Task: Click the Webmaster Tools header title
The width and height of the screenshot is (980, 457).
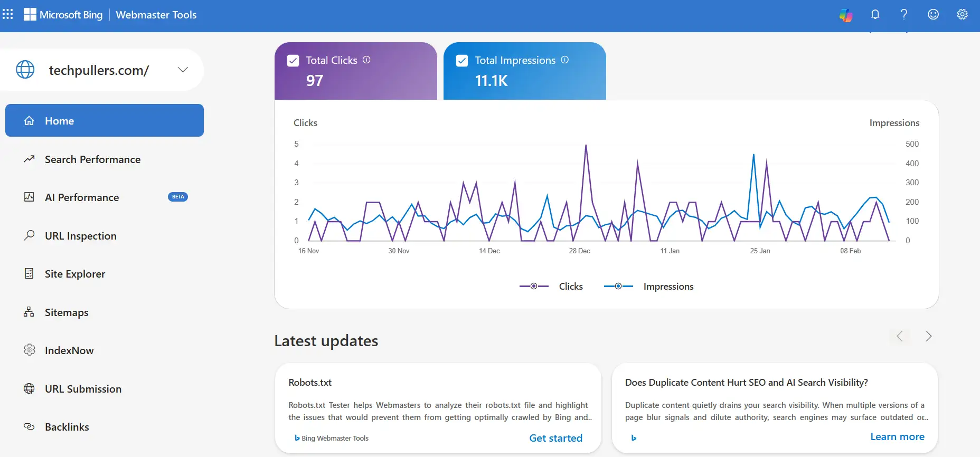Action: point(156,15)
